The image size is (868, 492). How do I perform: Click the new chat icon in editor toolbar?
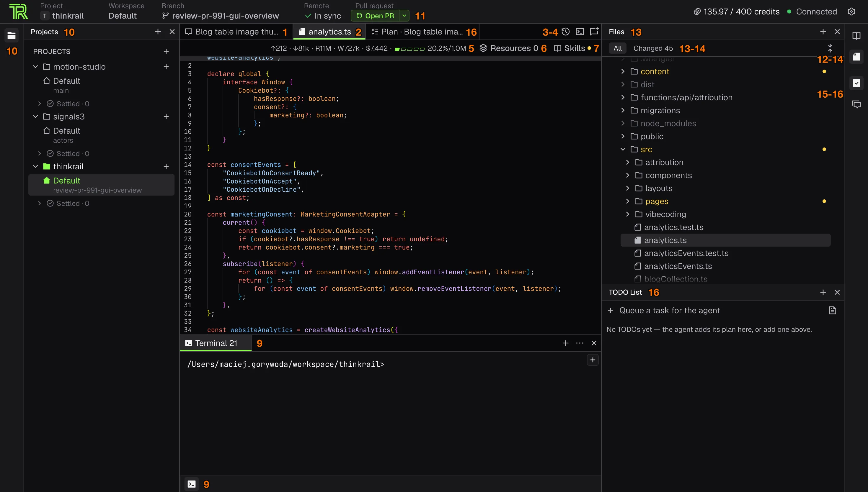point(594,32)
